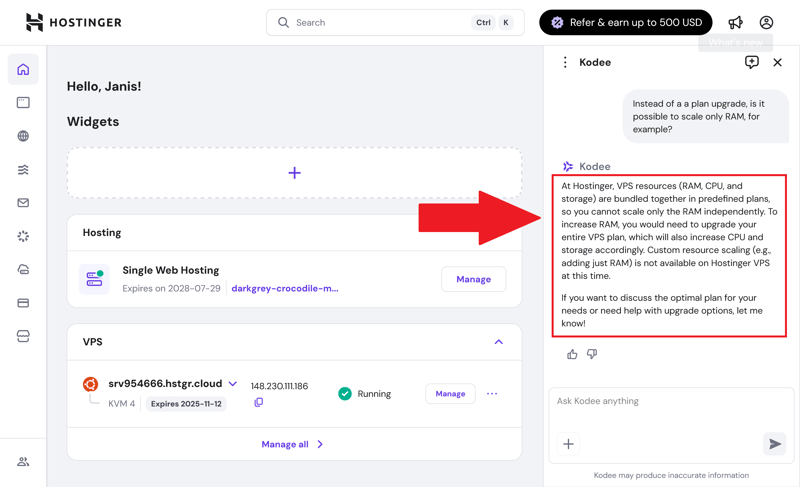Open the Home icon in the sidebar
The height and width of the screenshot is (487, 800).
(23, 70)
